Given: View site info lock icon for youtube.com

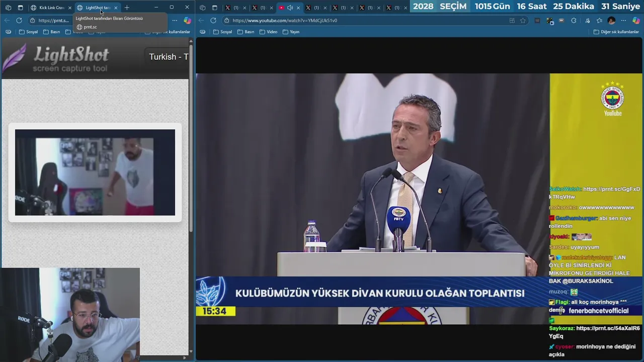Looking at the screenshot, I should tap(227, 21).
